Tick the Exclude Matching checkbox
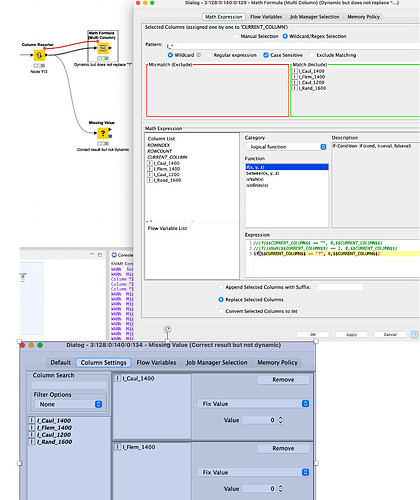Screen dimensions: 420x500 pyautogui.click(x=312, y=55)
